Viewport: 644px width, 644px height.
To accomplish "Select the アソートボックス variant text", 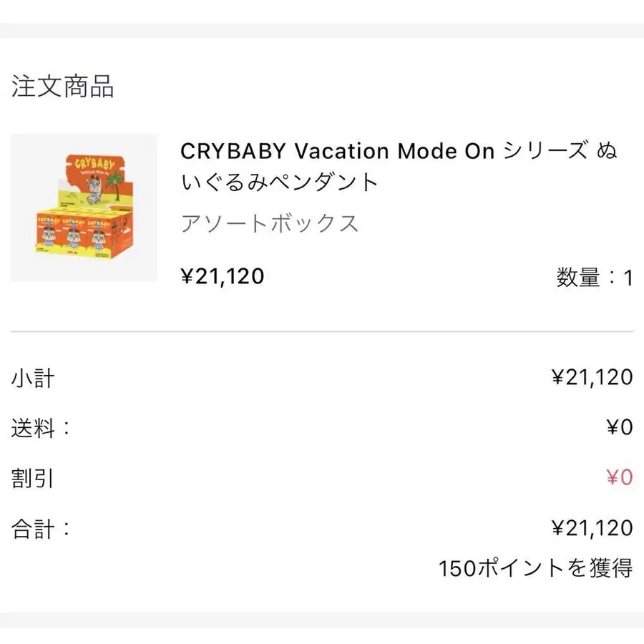I will (x=269, y=223).
